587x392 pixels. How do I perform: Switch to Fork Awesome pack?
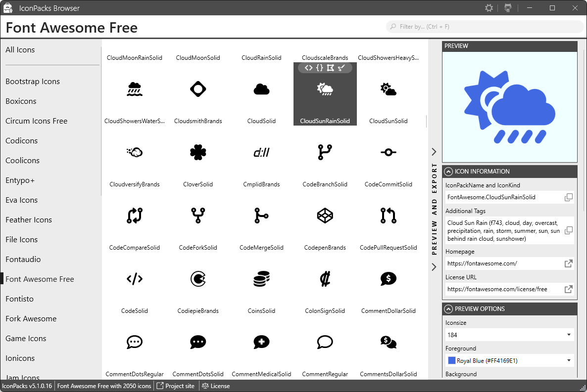31,319
